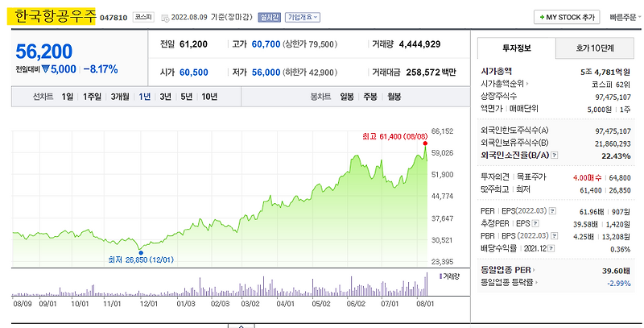
Task: Click the 외국인보유주식수(B) value 21,860,293
Action: pos(613,143)
